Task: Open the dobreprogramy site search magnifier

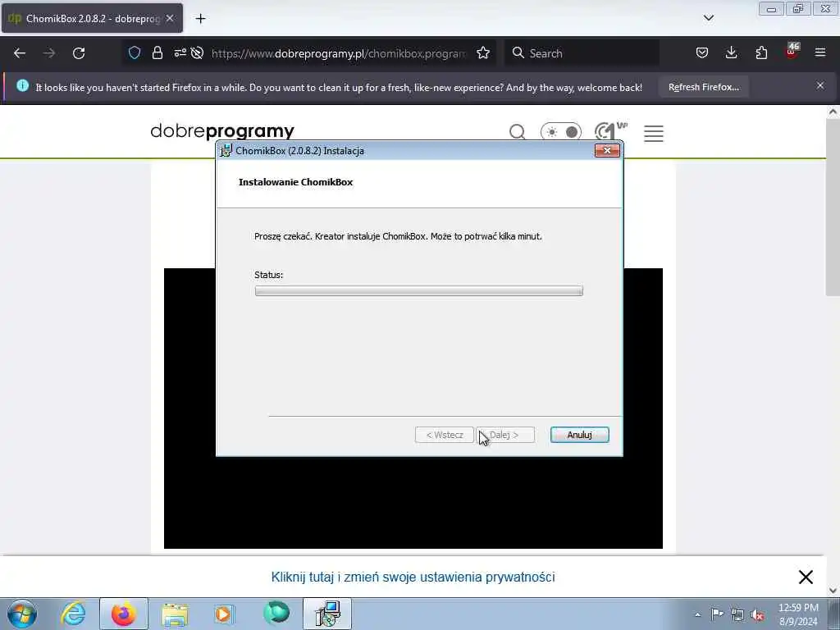Action: coord(517,132)
